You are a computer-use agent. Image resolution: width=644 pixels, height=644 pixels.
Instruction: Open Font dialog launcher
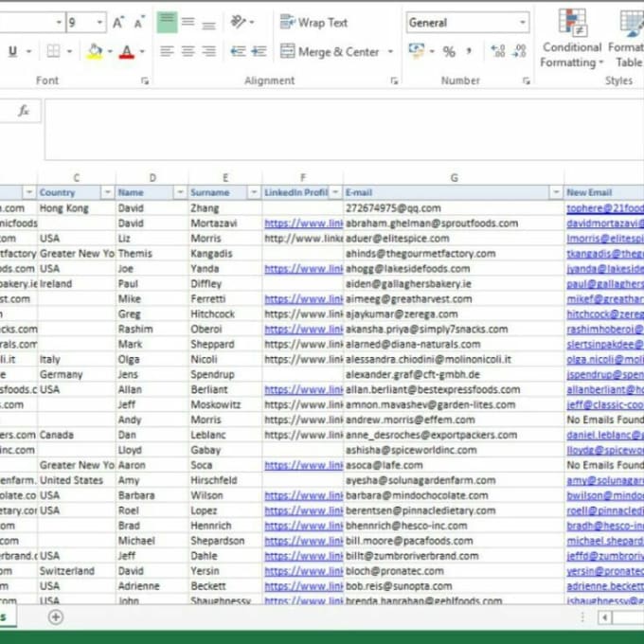coord(145,80)
